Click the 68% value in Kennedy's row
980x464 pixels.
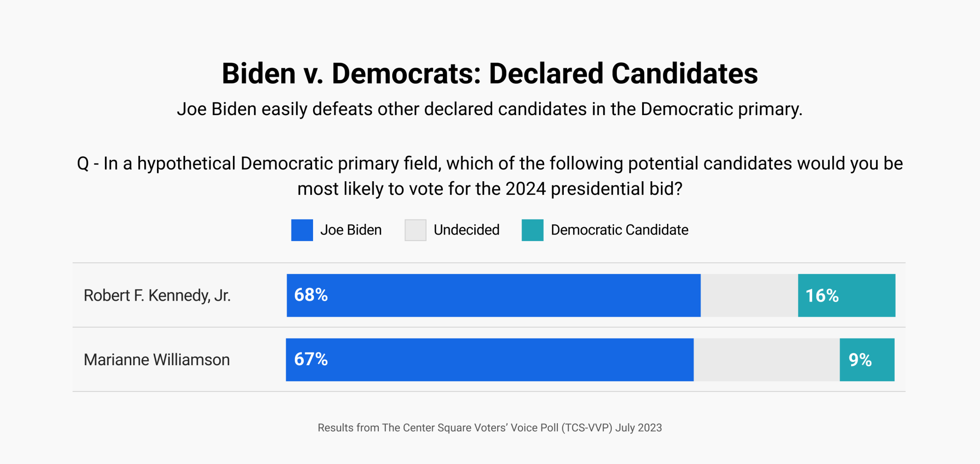tap(311, 295)
